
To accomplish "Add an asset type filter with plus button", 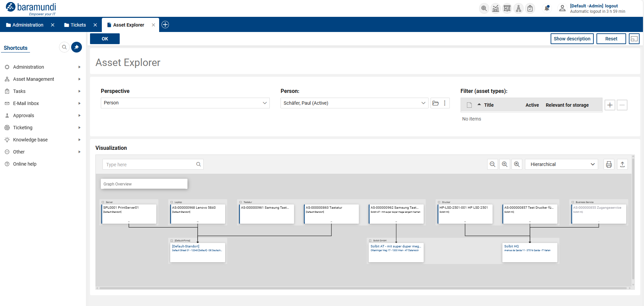I will coord(610,105).
